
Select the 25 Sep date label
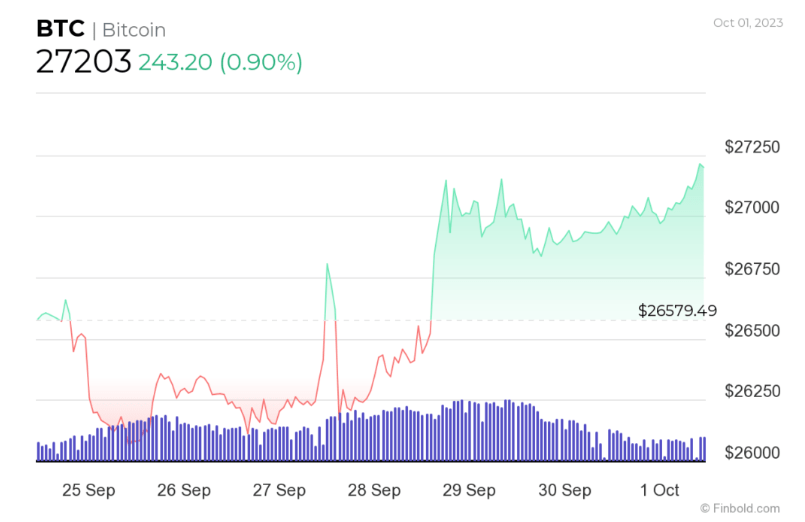(87, 490)
